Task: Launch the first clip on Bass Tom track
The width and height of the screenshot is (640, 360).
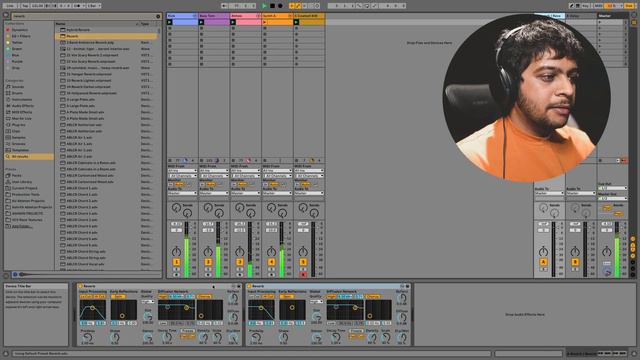Action: tap(202, 22)
